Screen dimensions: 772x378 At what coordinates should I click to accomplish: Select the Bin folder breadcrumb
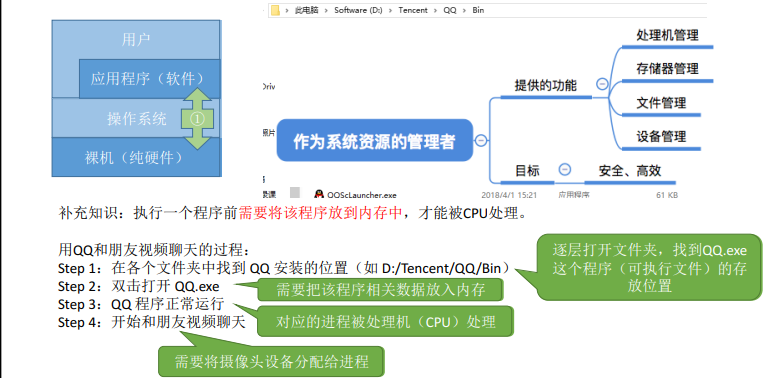(478, 10)
